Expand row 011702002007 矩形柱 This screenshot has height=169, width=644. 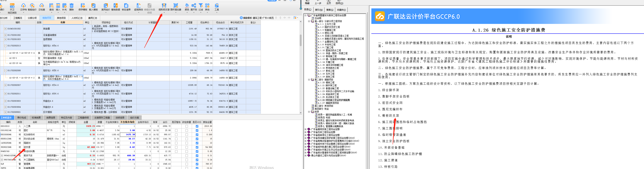(5, 85)
